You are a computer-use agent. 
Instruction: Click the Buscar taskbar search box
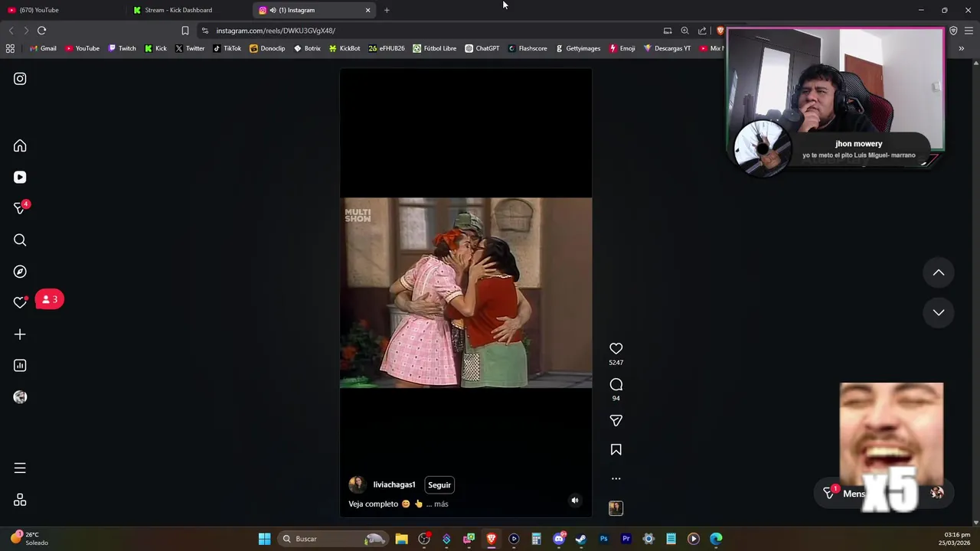point(332,539)
